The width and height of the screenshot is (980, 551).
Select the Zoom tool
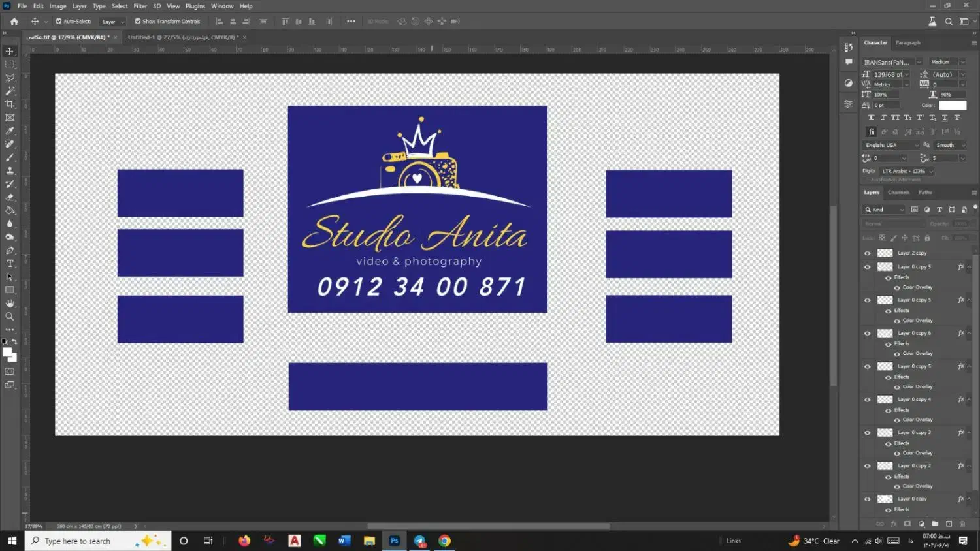coord(10,317)
